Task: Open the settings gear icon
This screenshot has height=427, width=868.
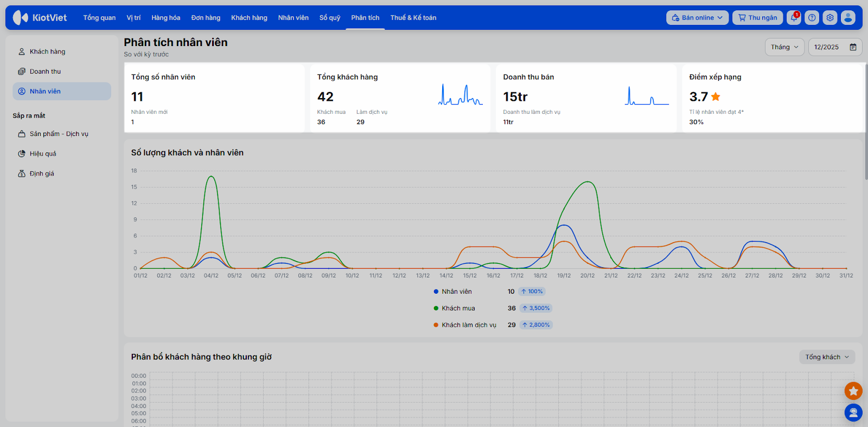Action: [830, 18]
